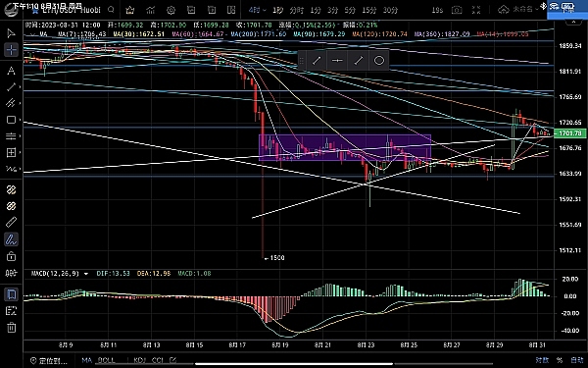Click the 19s countdown indicator

(437, 10)
